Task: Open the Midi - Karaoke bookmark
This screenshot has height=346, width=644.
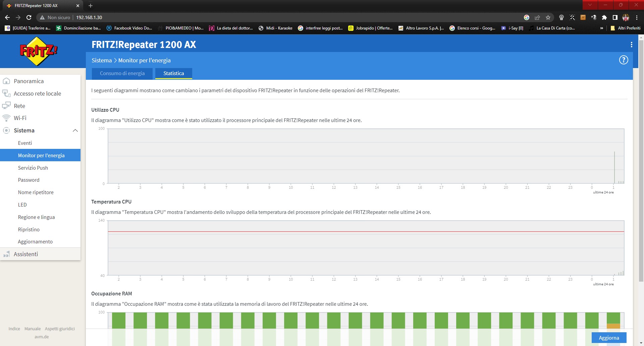Action: 275,28
